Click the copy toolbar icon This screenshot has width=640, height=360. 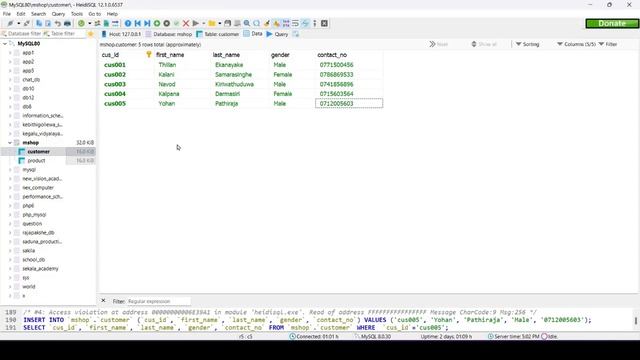(x=39, y=23)
